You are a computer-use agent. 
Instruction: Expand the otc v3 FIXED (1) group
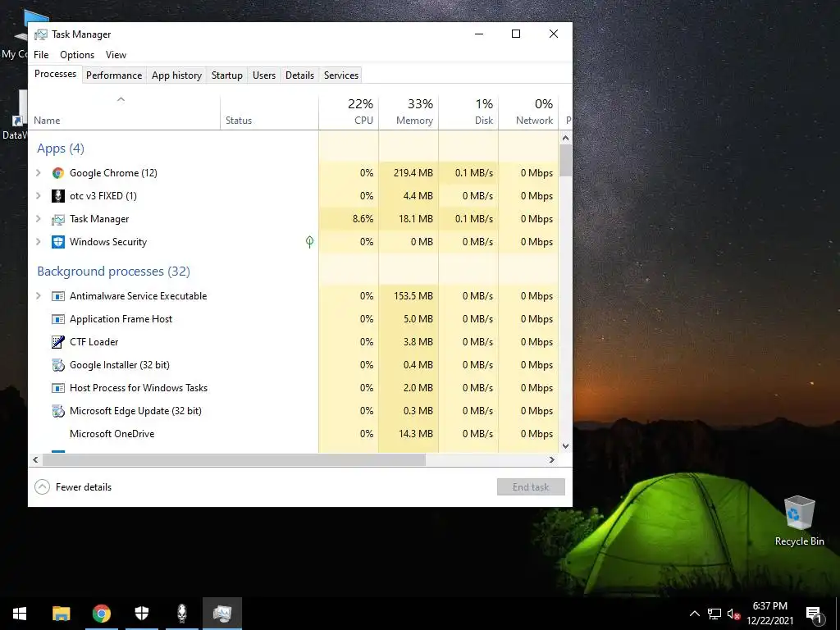38,196
